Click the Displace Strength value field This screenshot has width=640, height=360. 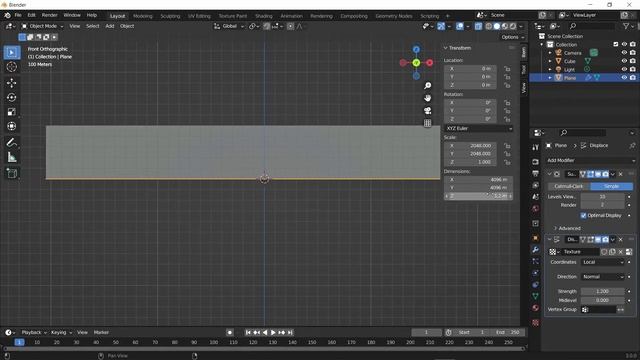point(602,291)
